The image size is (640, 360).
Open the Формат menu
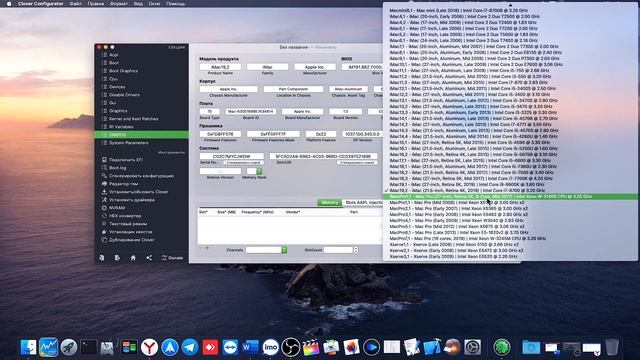[x=119, y=4]
